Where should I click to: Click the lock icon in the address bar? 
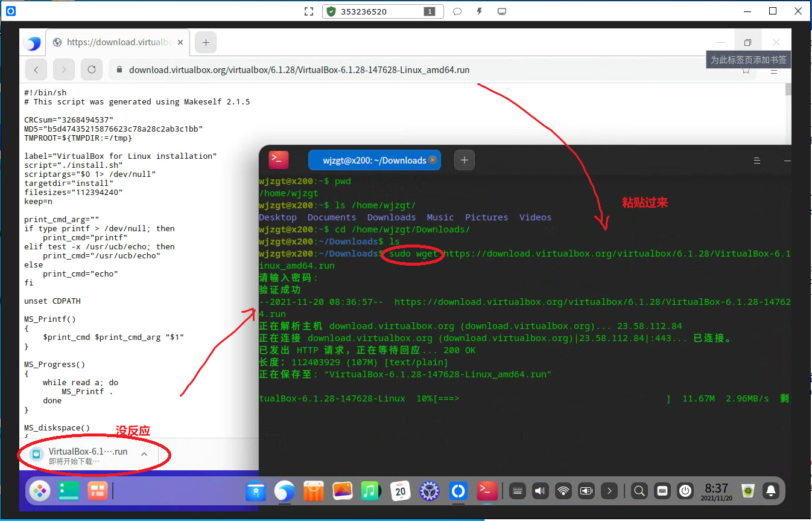point(118,70)
